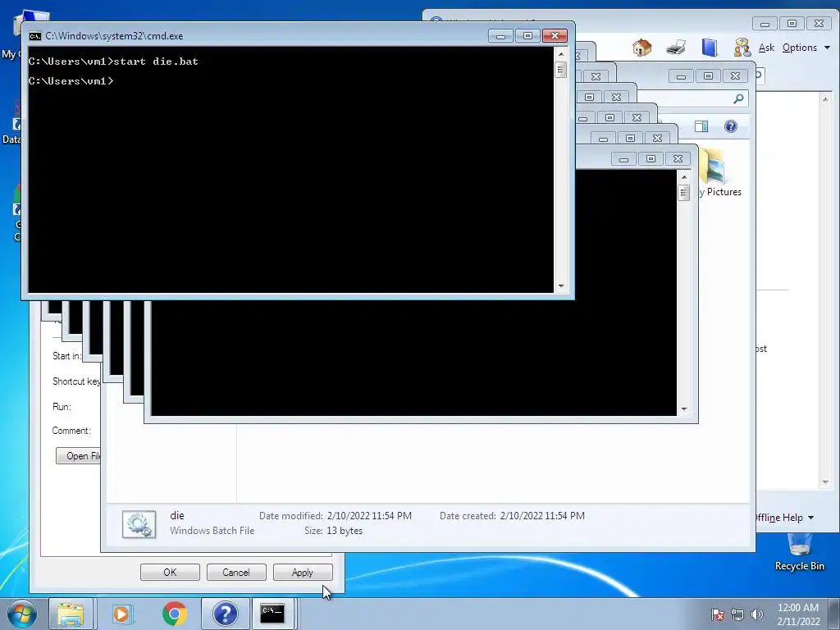Select the Pictures folder in Explorer
Image resolution: width=840 pixels, height=630 pixels.
[x=720, y=174]
